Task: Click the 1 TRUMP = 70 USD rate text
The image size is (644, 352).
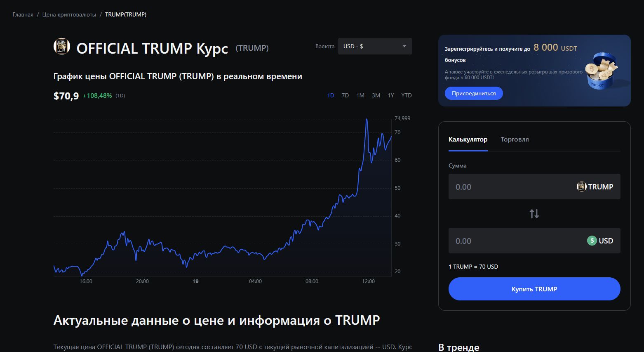Action: click(x=473, y=267)
